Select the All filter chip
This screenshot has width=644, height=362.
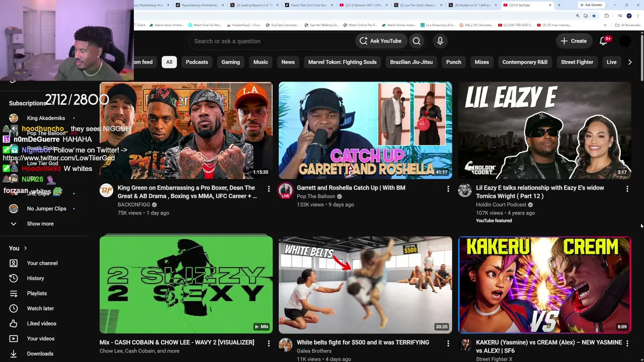pyautogui.click(x=169, y=62)
